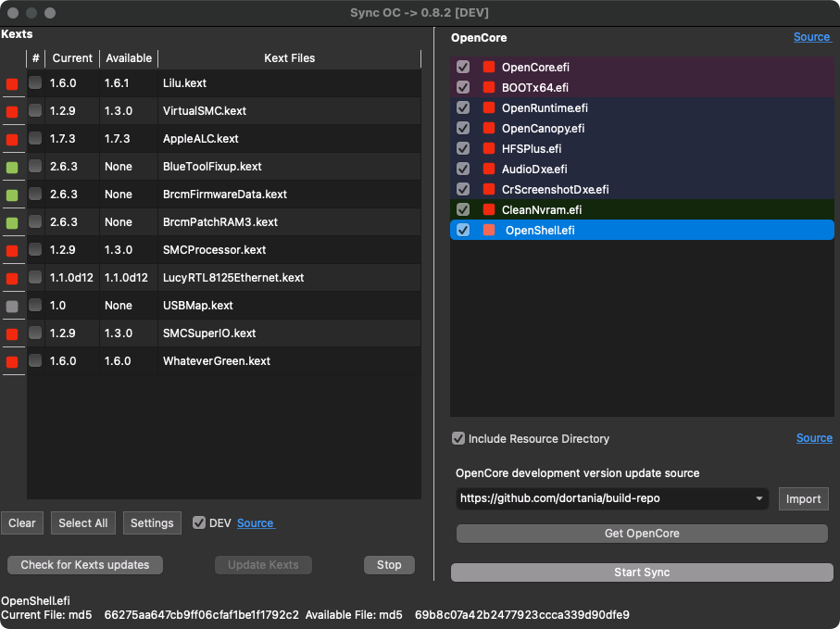Select the LucyRTL8125Ethernet.kext row
The image size is (840, 629).
224,278
